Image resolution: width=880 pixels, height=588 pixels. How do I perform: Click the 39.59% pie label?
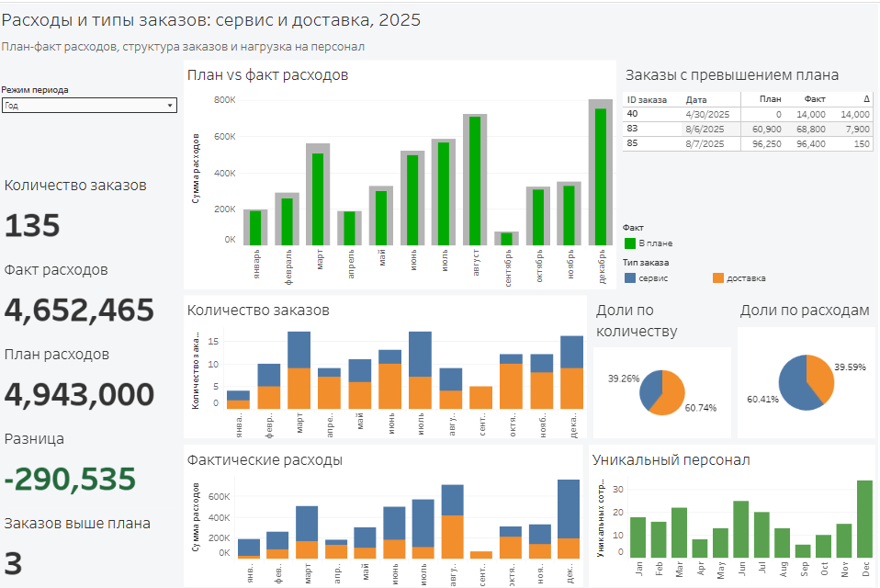coord(850,367)
